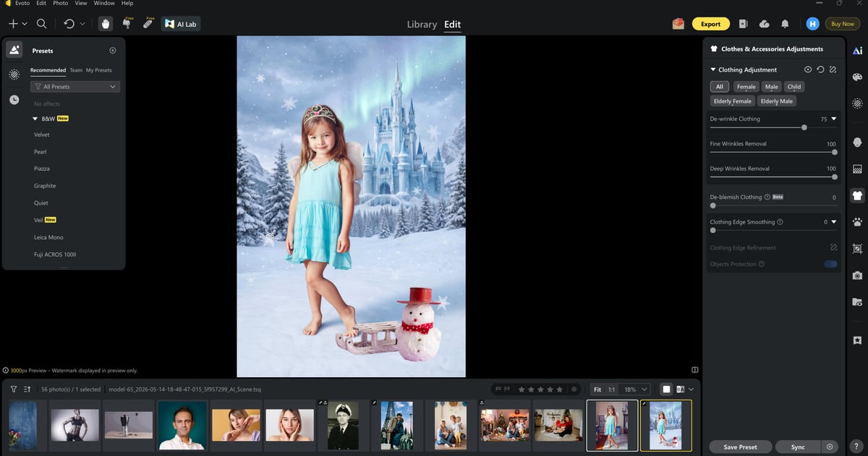Open the H user profile avatar
The image size is (868, 456).
[x=812, y=24]
